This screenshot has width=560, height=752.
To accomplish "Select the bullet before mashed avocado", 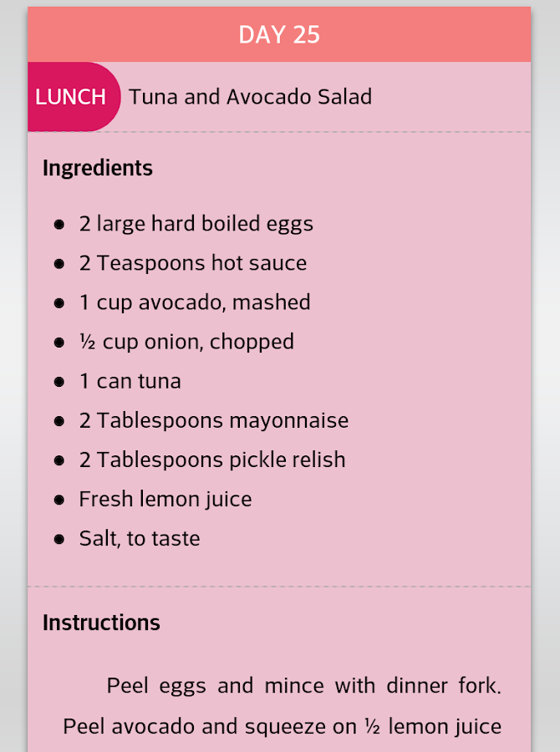I will [59, 302].
